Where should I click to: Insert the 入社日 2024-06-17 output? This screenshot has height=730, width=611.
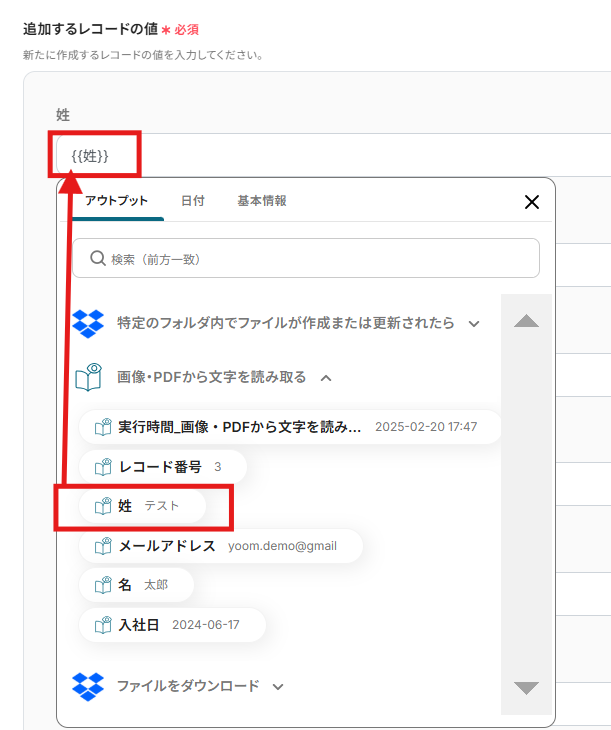[172, 625]
